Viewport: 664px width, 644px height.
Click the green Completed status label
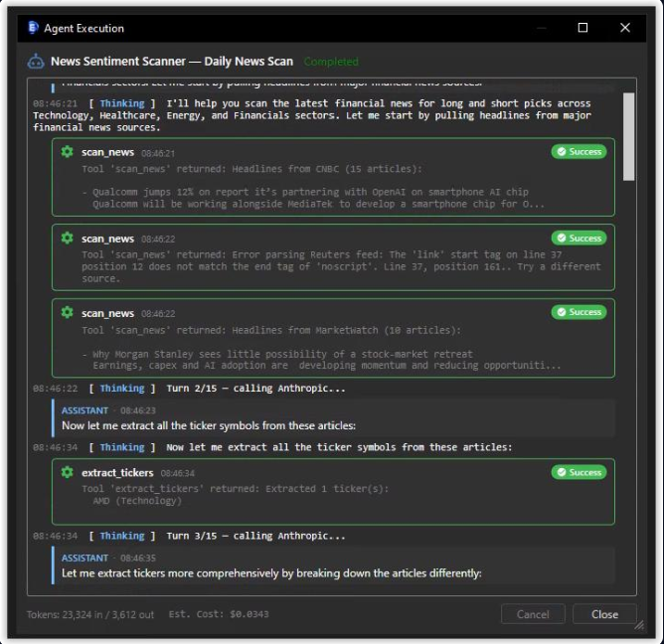331,62
